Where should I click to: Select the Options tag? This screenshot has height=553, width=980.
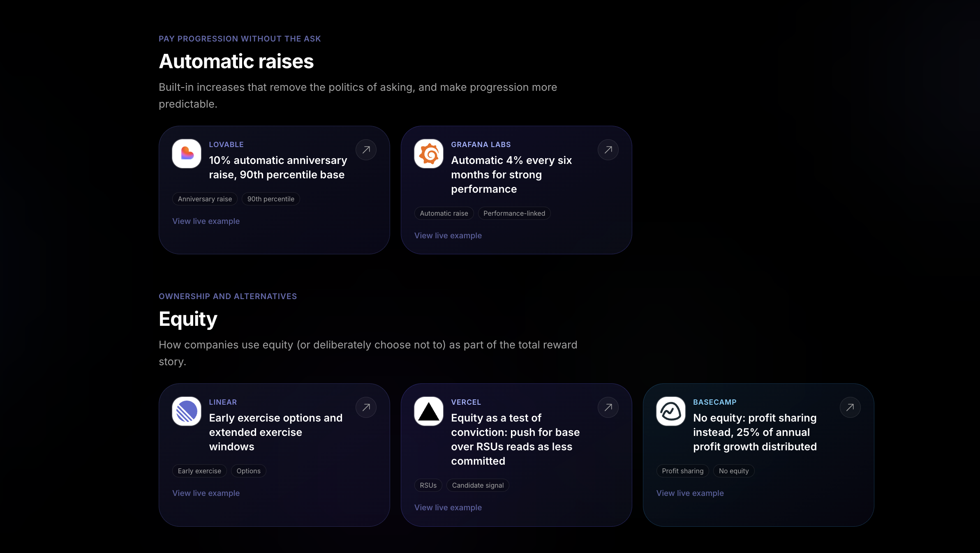[249, 471]
